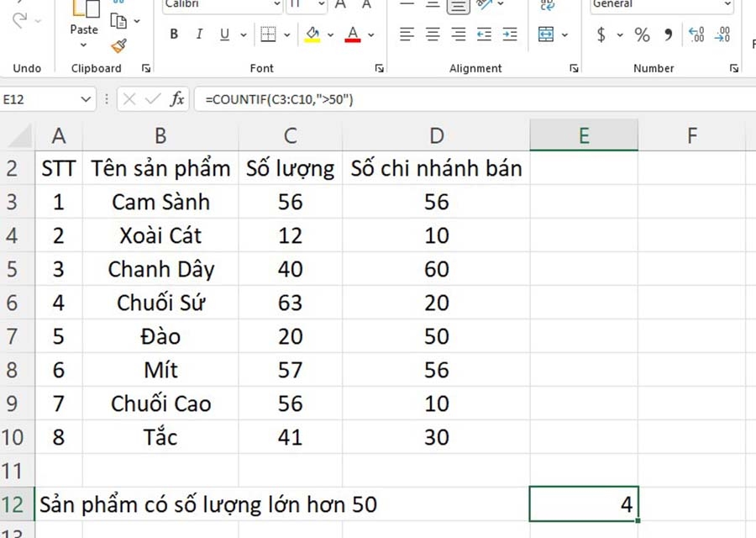The image size is (756, 538).
Task: Apply Percent Style format
Action: (x=642, y=34)
